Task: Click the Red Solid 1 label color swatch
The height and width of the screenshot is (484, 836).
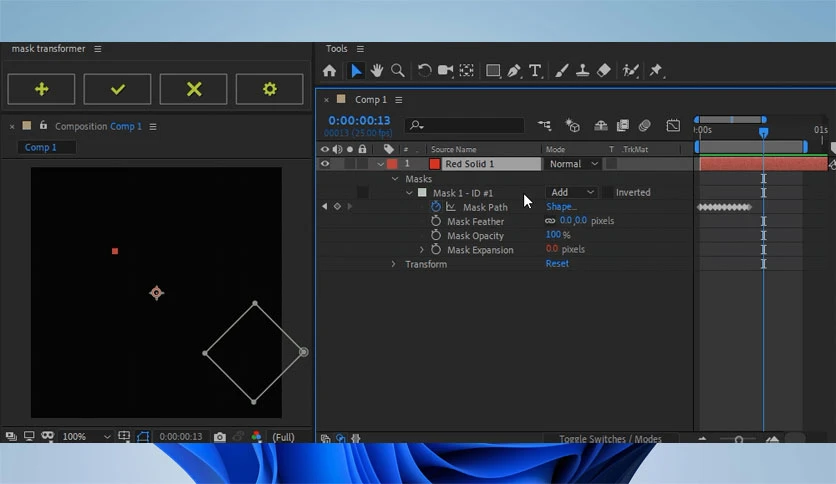Action: 392,164
